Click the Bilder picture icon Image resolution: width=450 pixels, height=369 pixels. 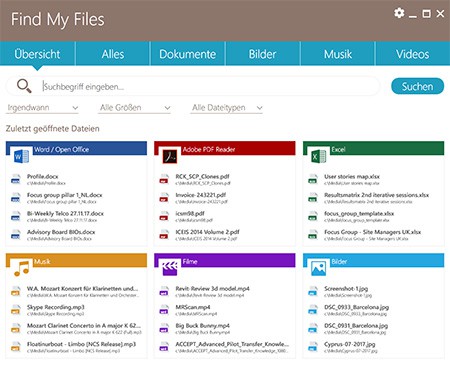[x=319, y=268]
